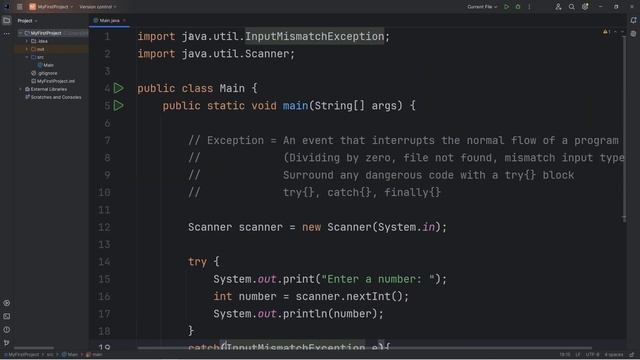
Task: Go to next highlighted problem arrow
Action: click(x=622, y=32)
